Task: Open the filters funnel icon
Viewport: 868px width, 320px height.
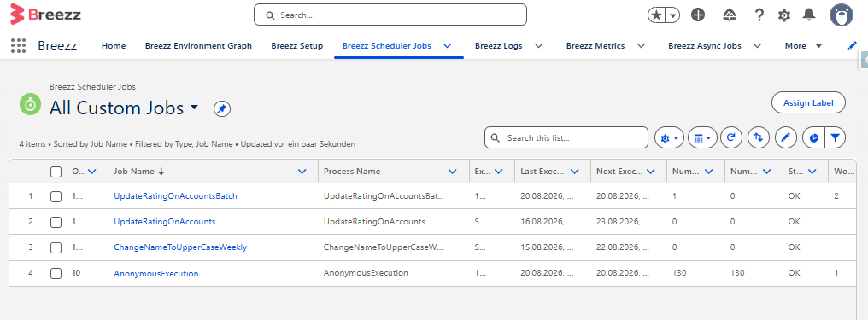Action: click(x=836, y=138)
